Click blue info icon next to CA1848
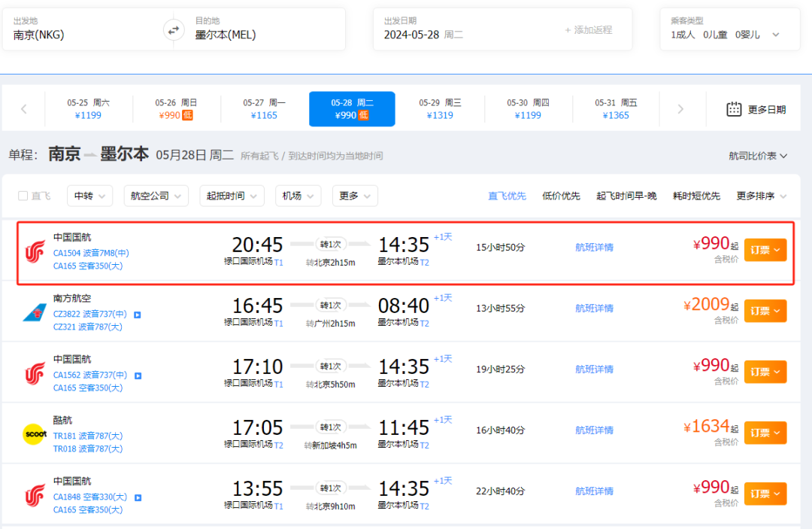The width and height of the screenshot is (812, 529). point(138,497)
